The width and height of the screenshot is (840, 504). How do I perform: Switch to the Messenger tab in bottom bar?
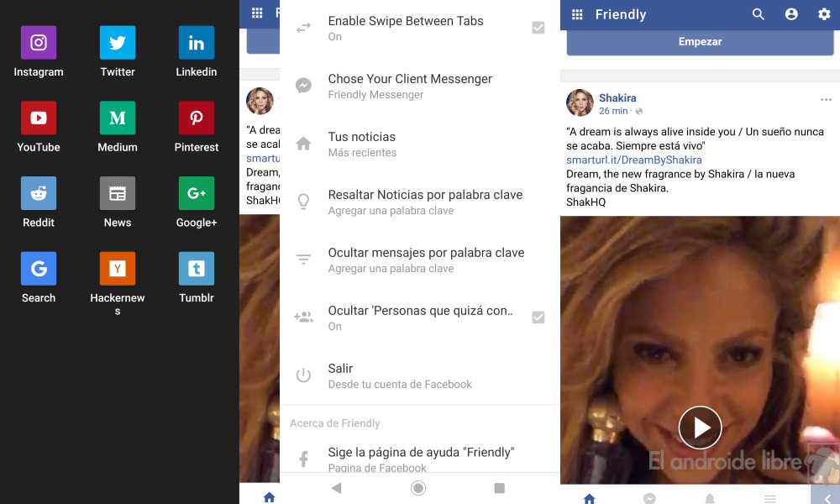pos(649,499)
